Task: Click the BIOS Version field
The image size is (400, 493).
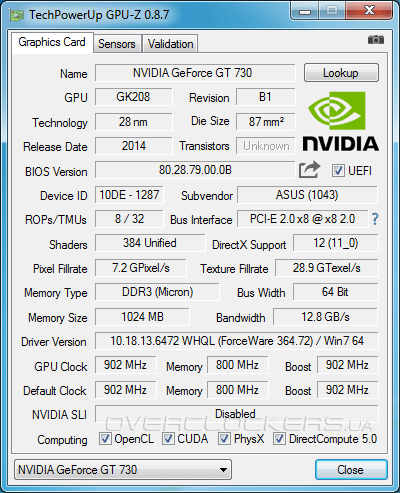Action: click(195, 170)
